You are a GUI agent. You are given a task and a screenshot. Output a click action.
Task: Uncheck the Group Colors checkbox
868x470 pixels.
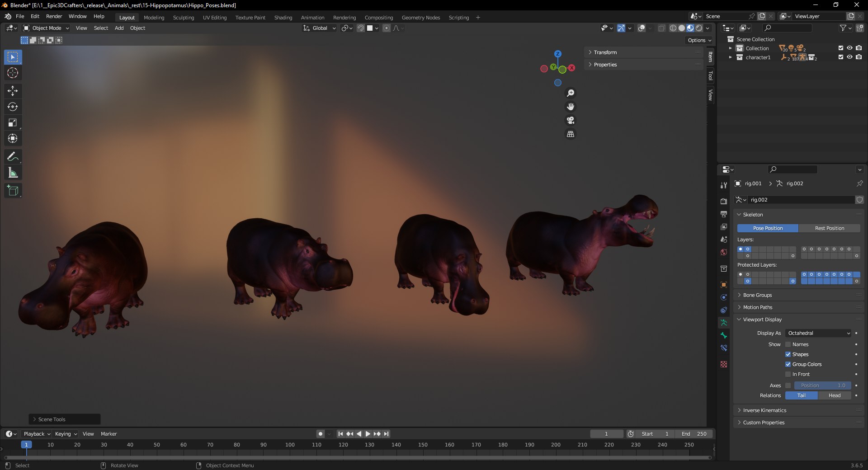pos(788,364)
